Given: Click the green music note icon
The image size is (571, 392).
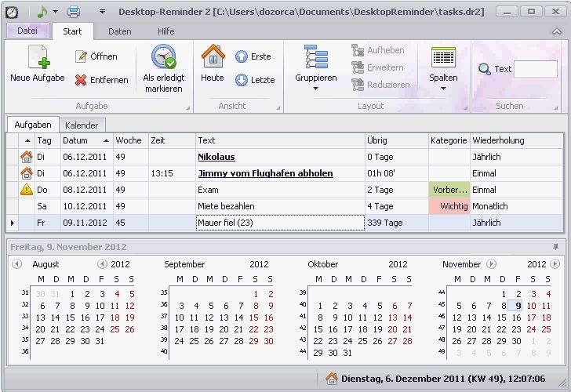Looking at the screenshot, I should point(42,12).
